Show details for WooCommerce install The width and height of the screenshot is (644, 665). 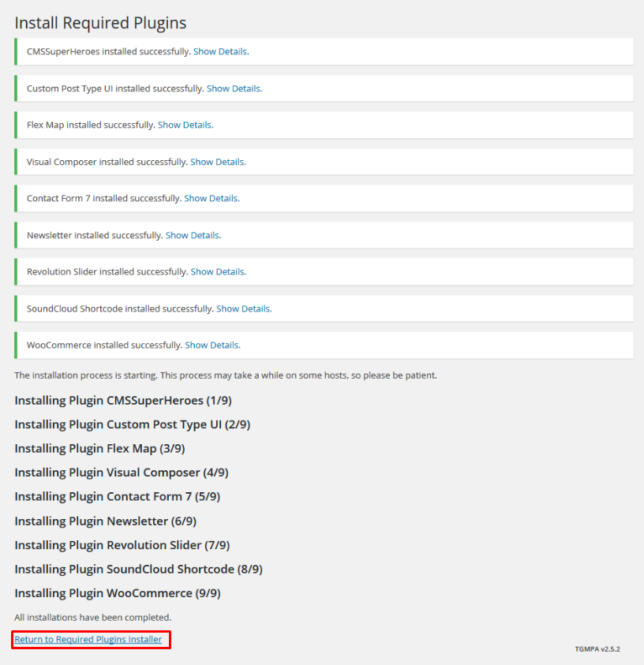[x=212, y=346]
